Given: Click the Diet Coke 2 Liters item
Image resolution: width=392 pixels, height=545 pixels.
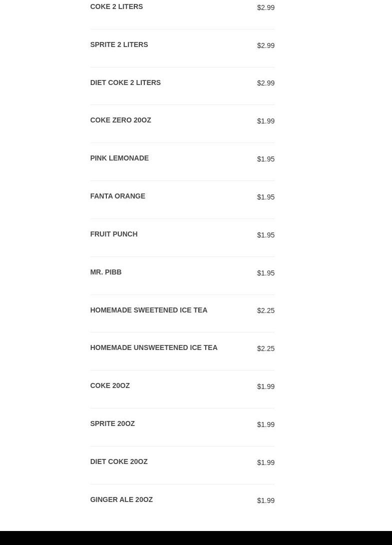Looking at the screenshot, I should pos(125,83).
